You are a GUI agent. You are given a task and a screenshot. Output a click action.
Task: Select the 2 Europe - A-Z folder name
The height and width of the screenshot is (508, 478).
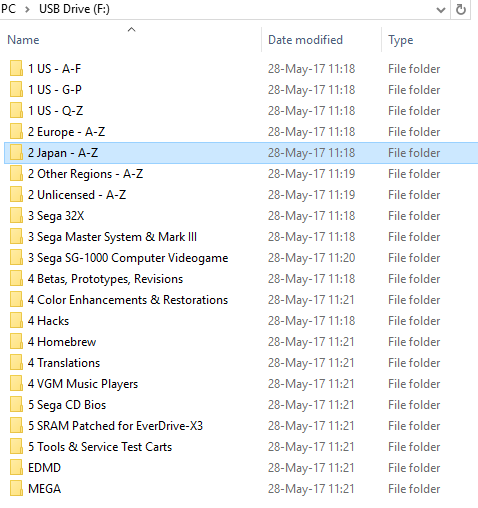tap(66, 132)
